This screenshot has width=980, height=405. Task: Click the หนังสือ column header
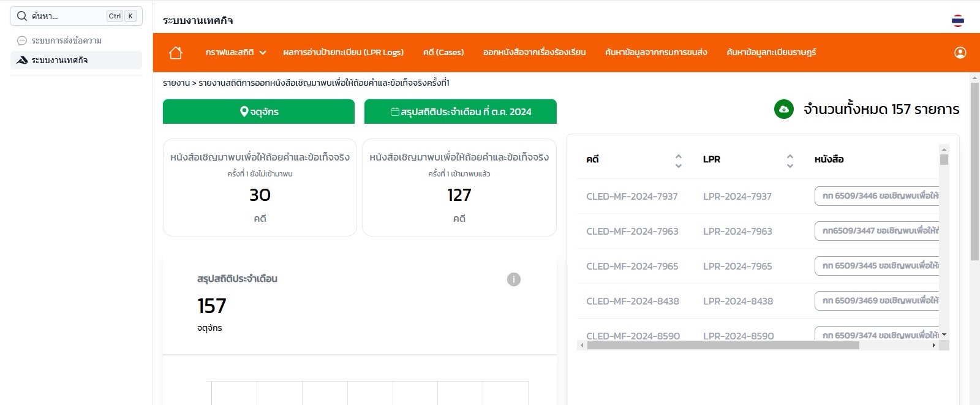pos(829,160)
